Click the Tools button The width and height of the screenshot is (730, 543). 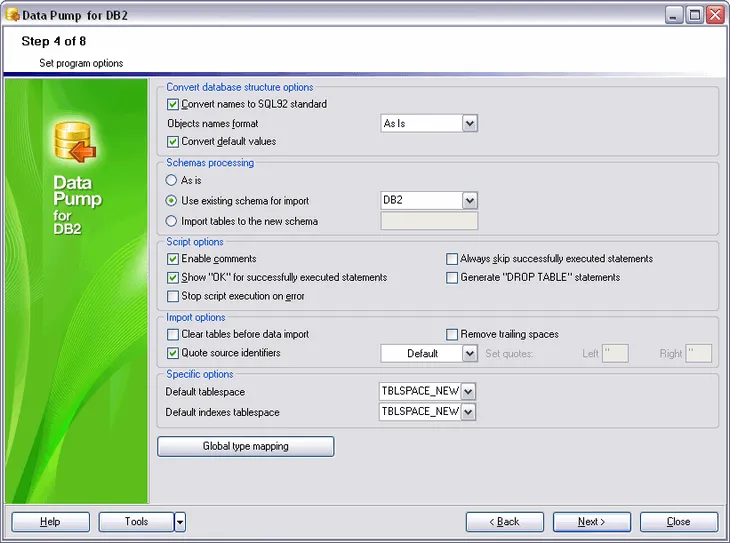[x=136, y=522]
